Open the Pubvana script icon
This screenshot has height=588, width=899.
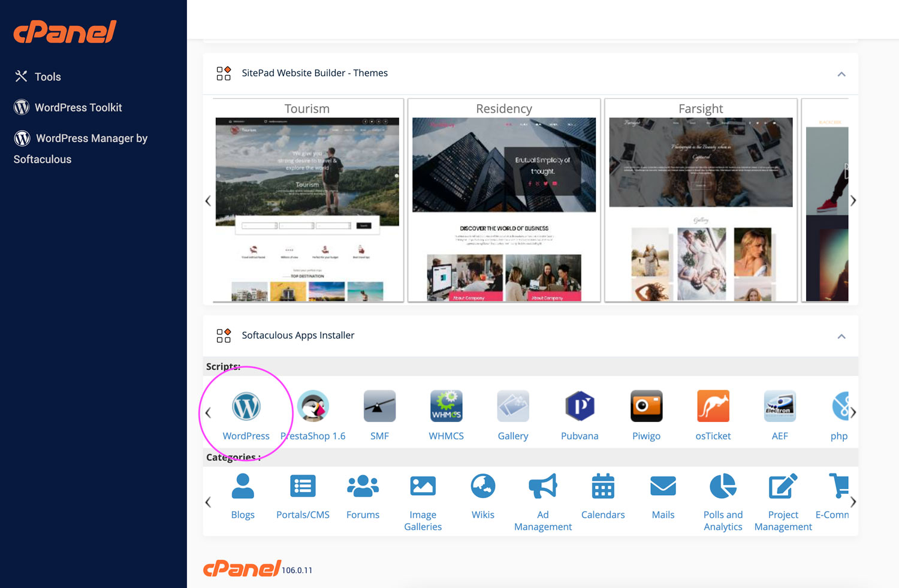pyautogui.click(x=580, y=406)
